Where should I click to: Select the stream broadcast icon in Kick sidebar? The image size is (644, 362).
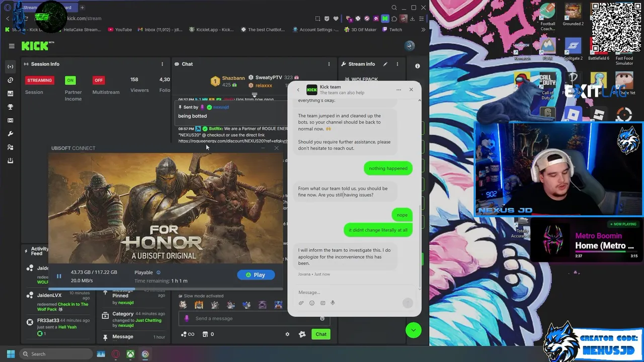pyautogui.click(x=11, y=66)
